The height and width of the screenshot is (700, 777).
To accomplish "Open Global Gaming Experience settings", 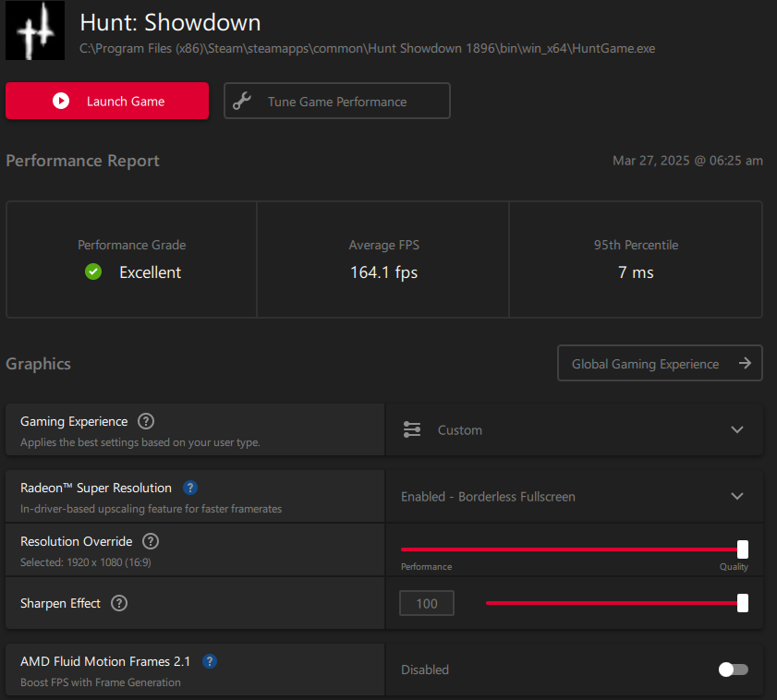I will (x=660, y=363).
